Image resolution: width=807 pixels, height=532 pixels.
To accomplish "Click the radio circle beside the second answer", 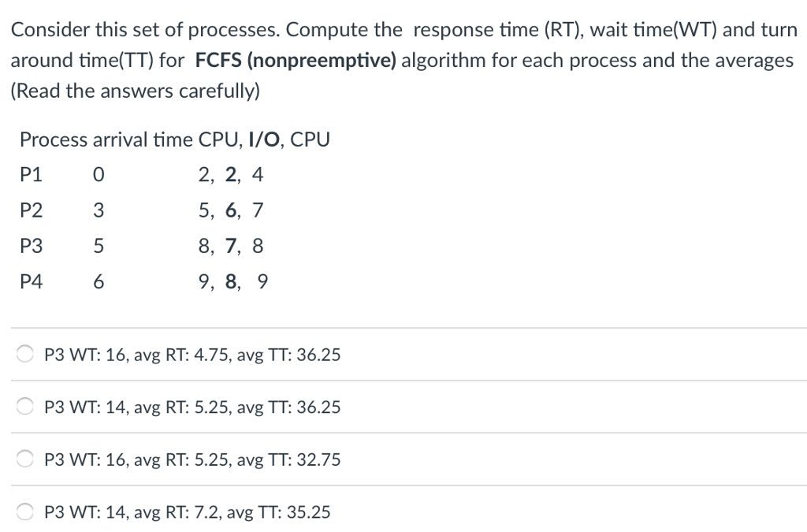I will pos(24,406).
